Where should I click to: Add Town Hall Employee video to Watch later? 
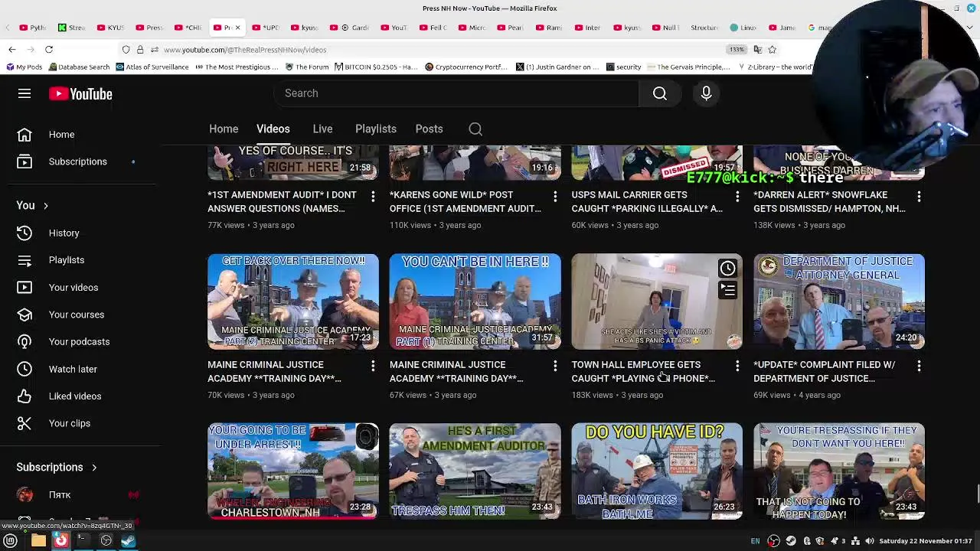pos(727,268)
